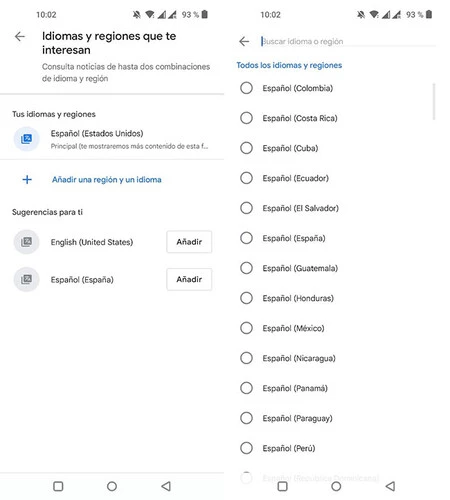The height and width of the screenshot is (500, 450).
Task: Tap the blue plus icon to add region
Action: 27,180
